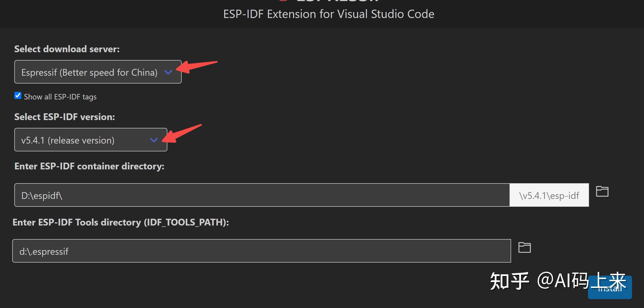
Task: Browse folder for ESP-IDF Tools directory
Action: (524, 247)
